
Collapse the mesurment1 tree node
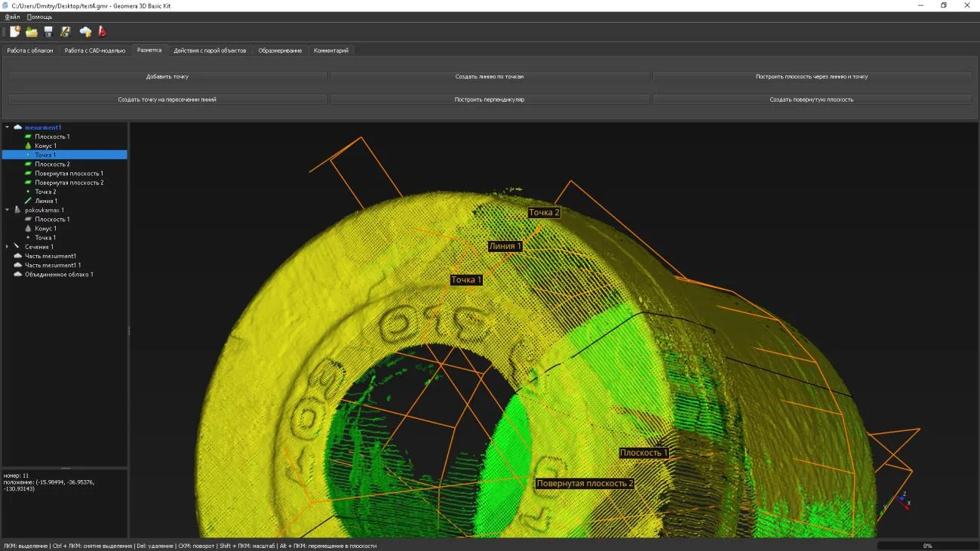click(8, 128)
